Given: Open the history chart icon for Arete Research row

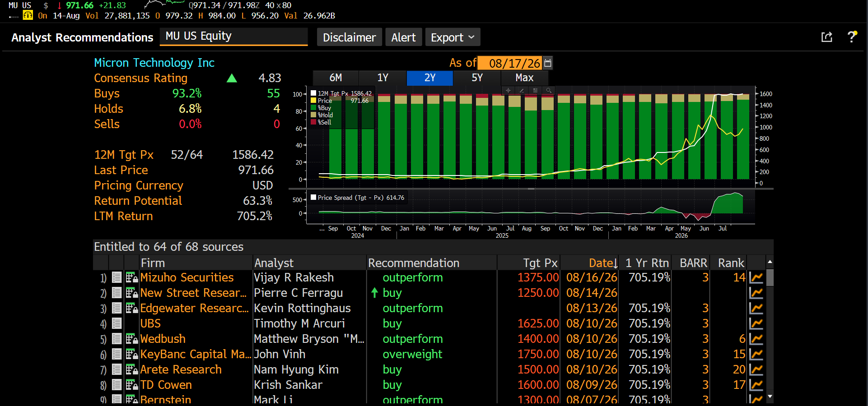Looking at the screenshot, I should [x=756, y=369].
